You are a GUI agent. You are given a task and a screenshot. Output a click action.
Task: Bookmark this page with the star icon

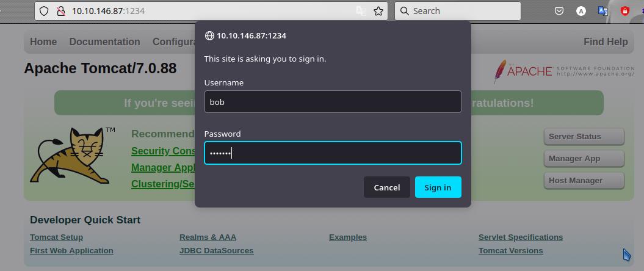coord(378,11)
